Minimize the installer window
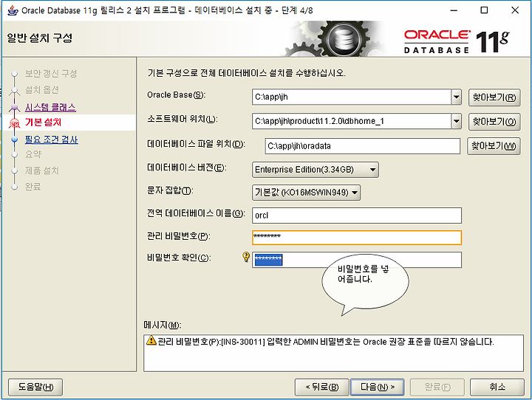This screenshot has height=400, width=532. [454, 10]
